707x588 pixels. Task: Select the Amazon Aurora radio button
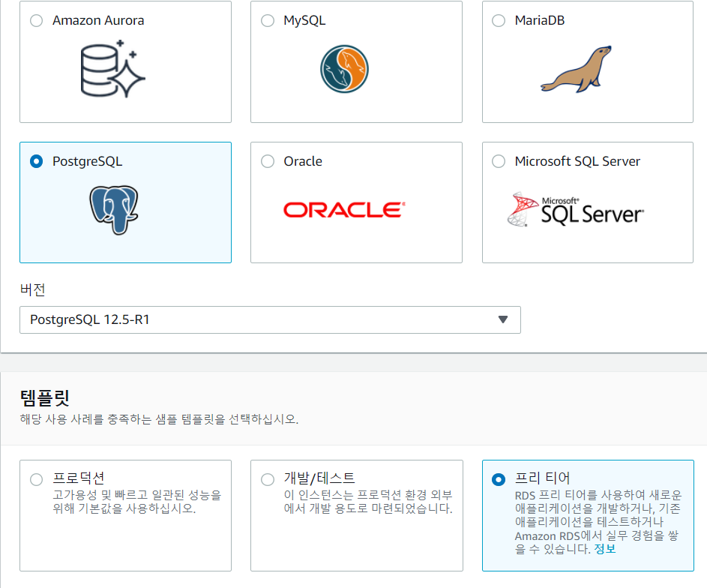37,21
